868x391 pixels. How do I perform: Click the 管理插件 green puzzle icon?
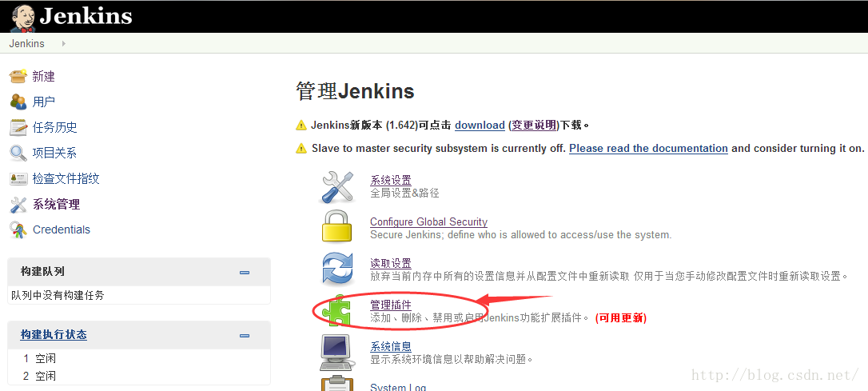336,310
